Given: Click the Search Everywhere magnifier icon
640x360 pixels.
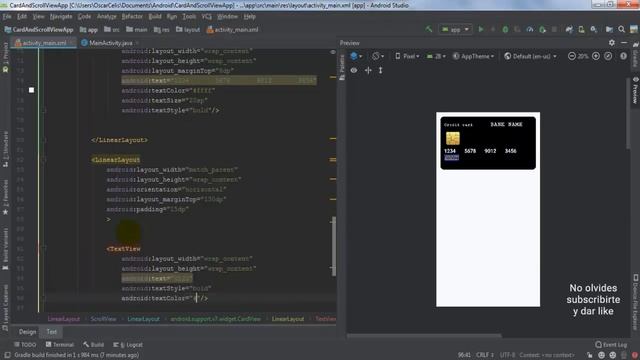Looking at the screenshot, I should click(x=621, y=29).
